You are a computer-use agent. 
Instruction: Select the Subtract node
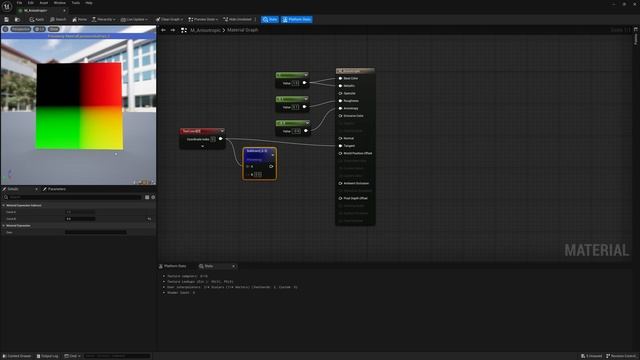[x=260, y=164]
